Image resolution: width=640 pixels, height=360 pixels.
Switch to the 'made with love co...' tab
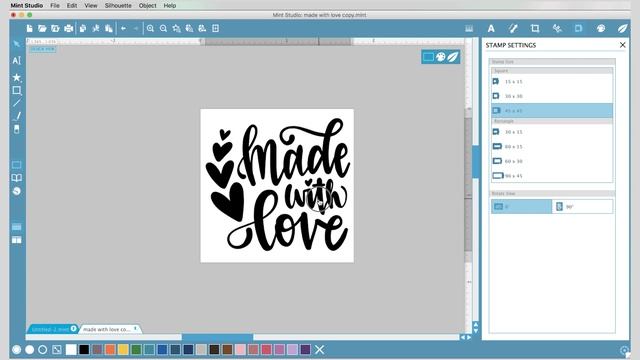click(109, 329)
